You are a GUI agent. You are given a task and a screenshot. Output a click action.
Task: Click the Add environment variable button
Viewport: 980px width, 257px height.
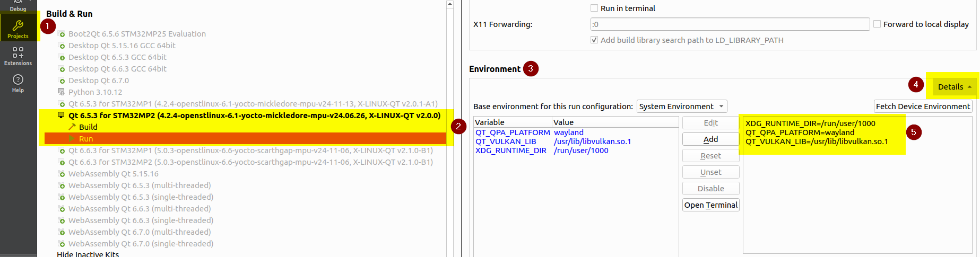click(711, 139)
